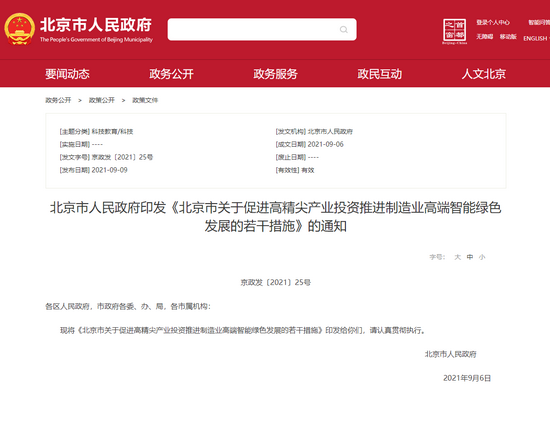Click the 发布日期 2021-09-09 value

(109, 170)
